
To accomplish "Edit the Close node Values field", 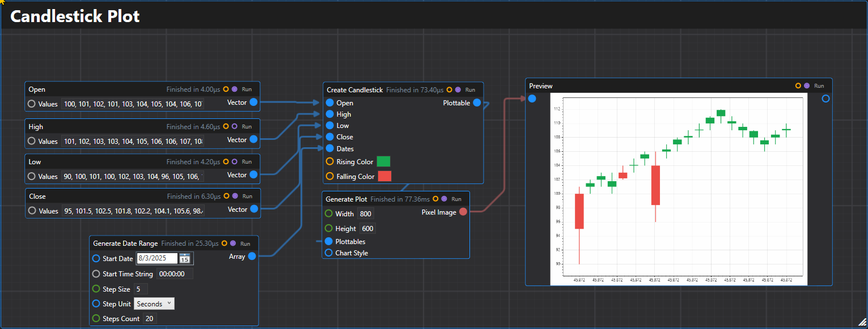I will coord(133,211).
